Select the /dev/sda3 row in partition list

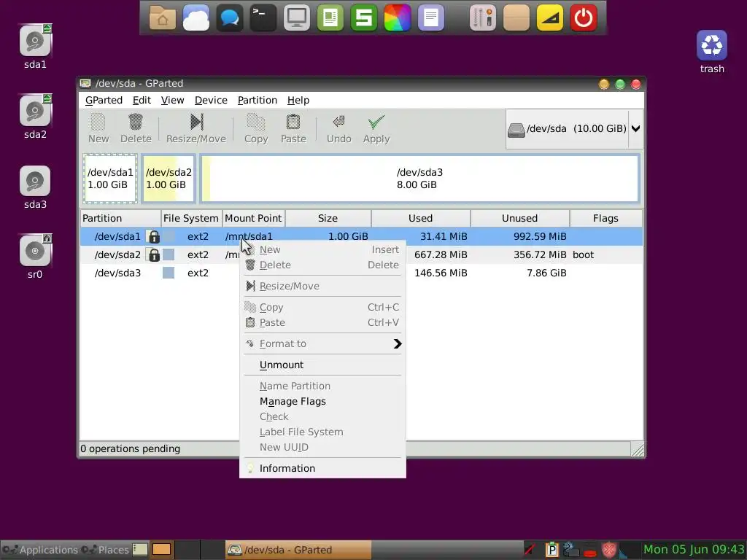tap(361, 273)
